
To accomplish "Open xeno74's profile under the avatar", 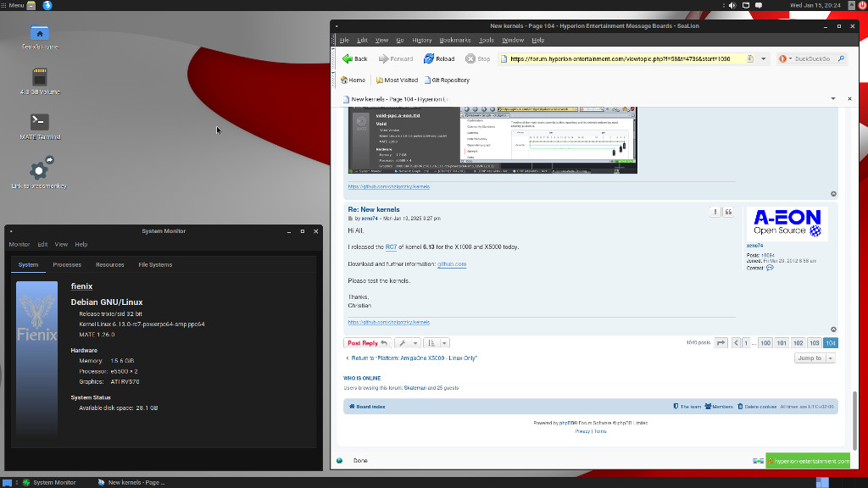I will (x=754, y=246).
